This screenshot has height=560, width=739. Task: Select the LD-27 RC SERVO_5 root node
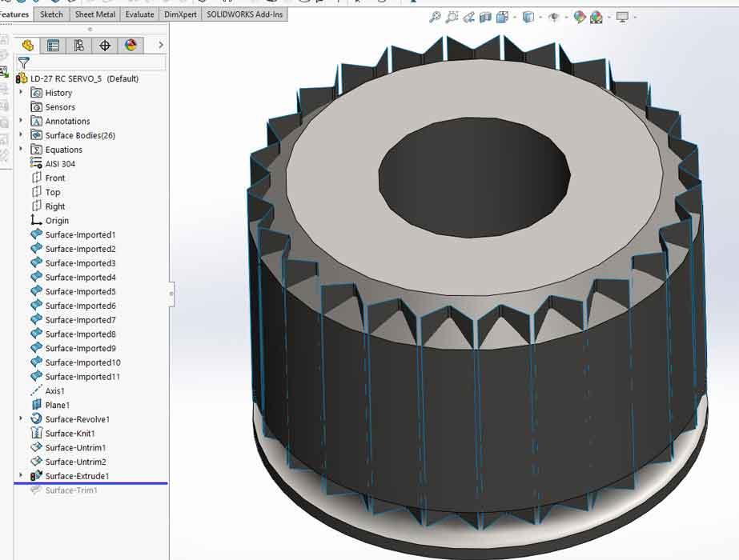pos(78,78)
